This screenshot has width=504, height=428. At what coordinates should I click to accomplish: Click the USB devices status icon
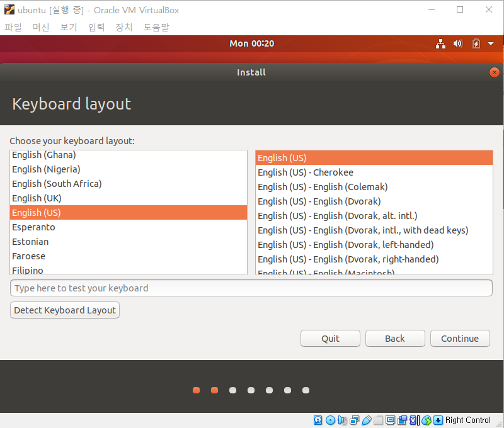367,420
